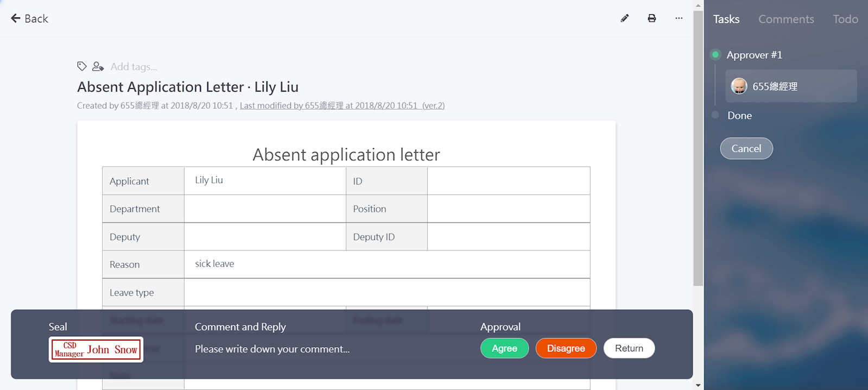Cancel the approval task
This screenshot has width=868, height=390.
746,148
